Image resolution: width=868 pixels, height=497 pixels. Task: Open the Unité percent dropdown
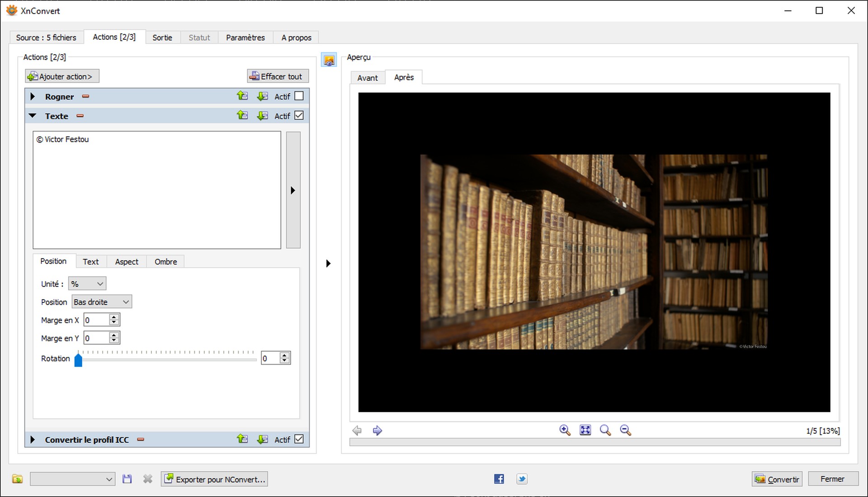[x=87, y=284]
